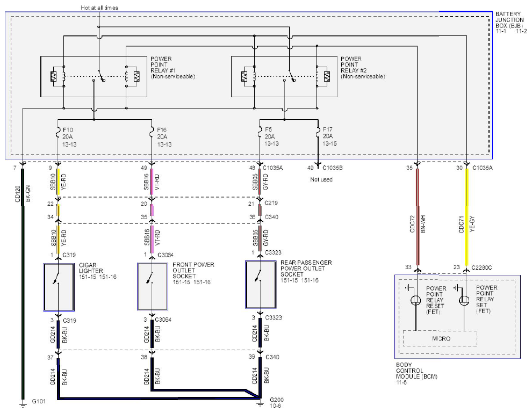
Task: Click the switch contact inside Power Point Relay #2
Action: tap(291, 76)
